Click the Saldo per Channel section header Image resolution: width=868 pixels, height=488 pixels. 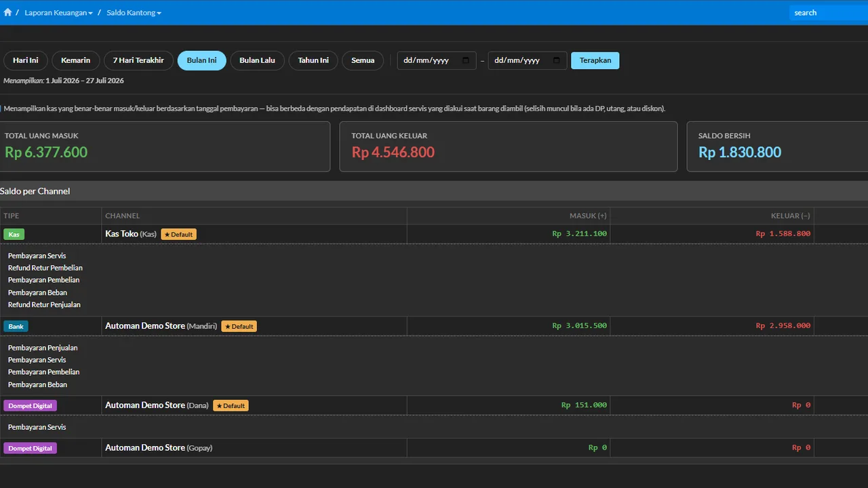(x=434, y=191)
